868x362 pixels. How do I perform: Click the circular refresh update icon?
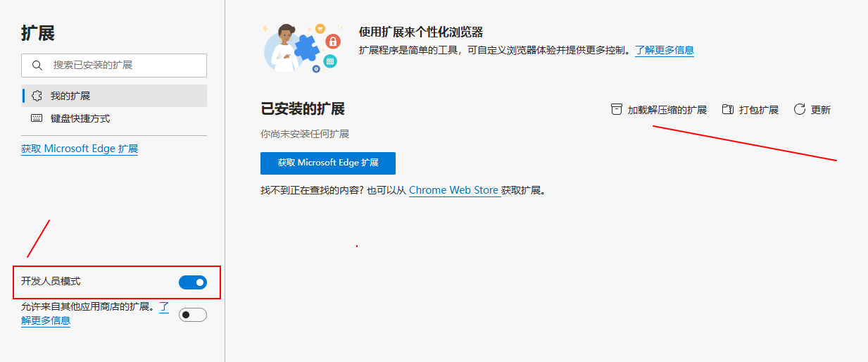(800, 109)
